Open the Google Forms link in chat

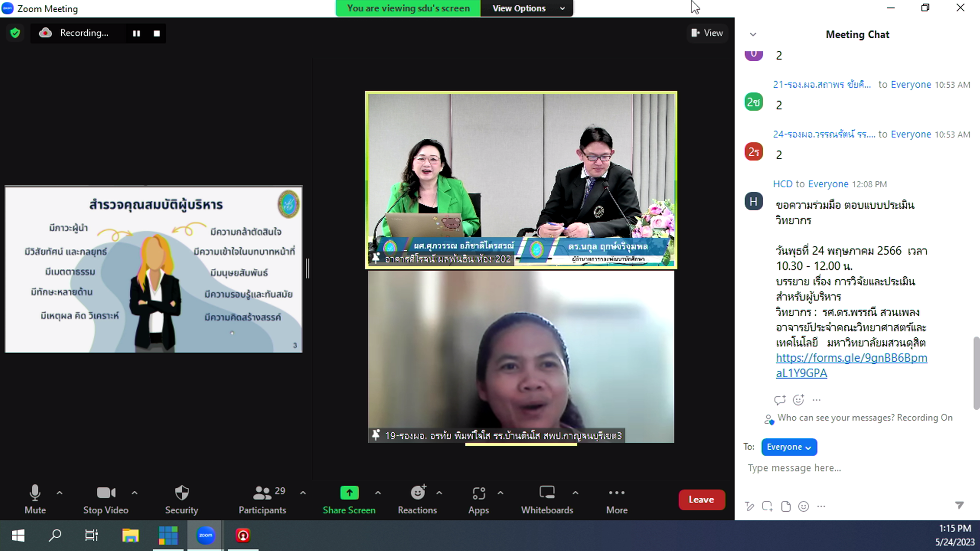click(851, 365)
